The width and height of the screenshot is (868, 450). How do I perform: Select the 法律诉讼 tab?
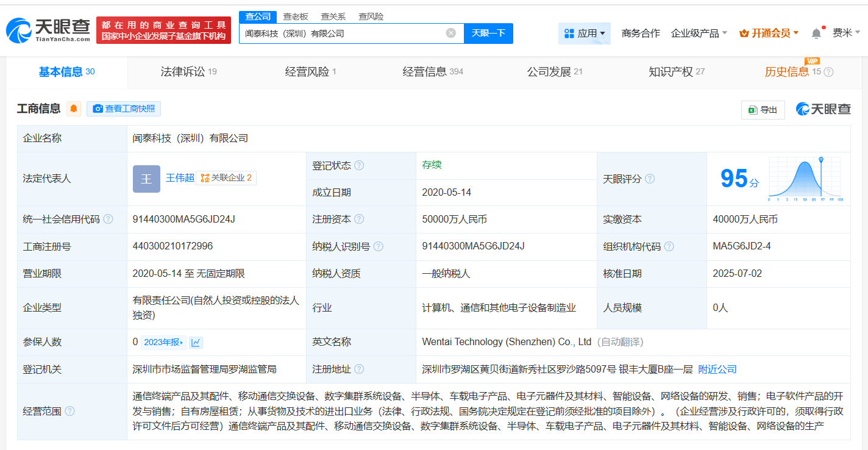coord(188,72)
